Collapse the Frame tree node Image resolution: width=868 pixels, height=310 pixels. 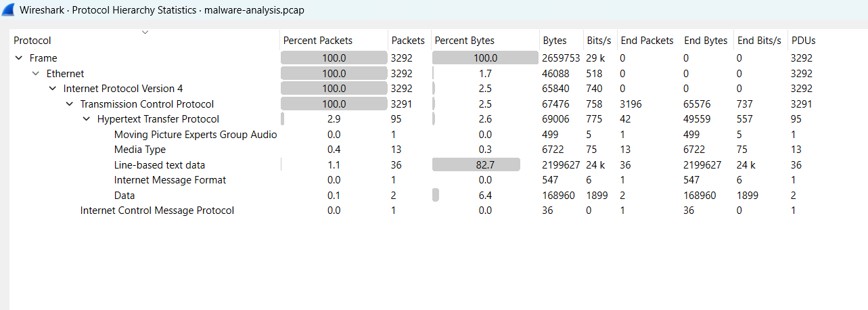point(19,58)
